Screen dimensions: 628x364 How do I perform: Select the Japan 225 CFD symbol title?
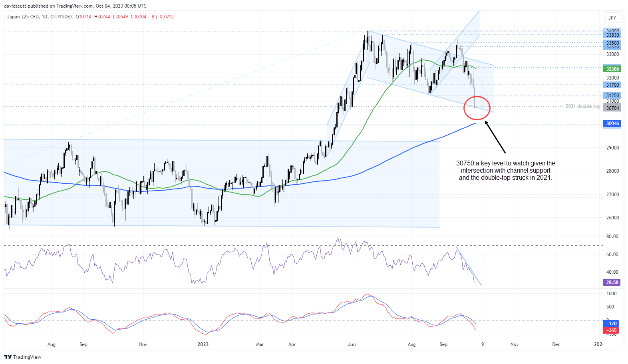40,17
